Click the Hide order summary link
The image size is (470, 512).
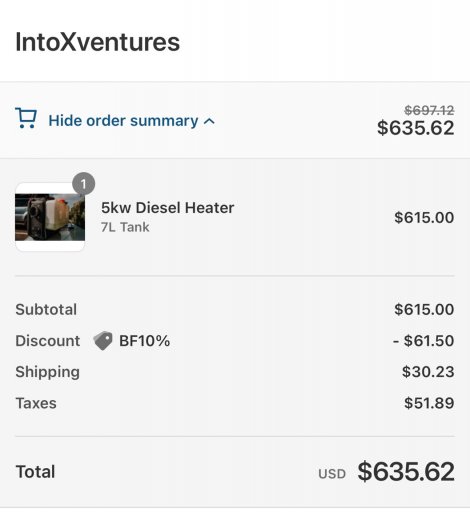(123, 121)
